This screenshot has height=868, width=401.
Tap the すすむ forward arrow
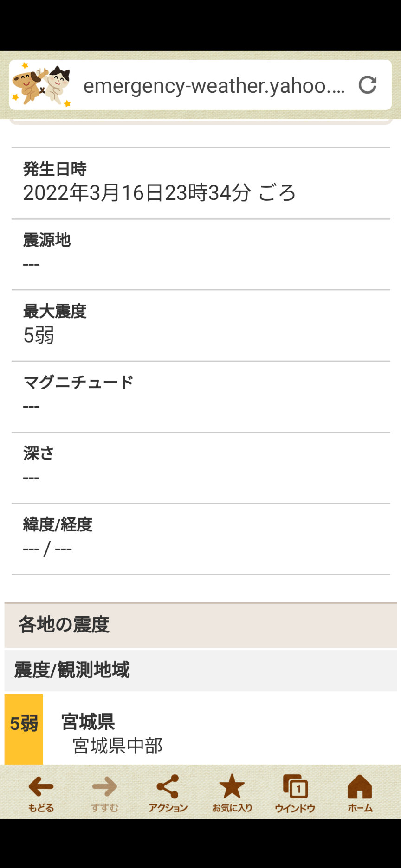[104, 794]
